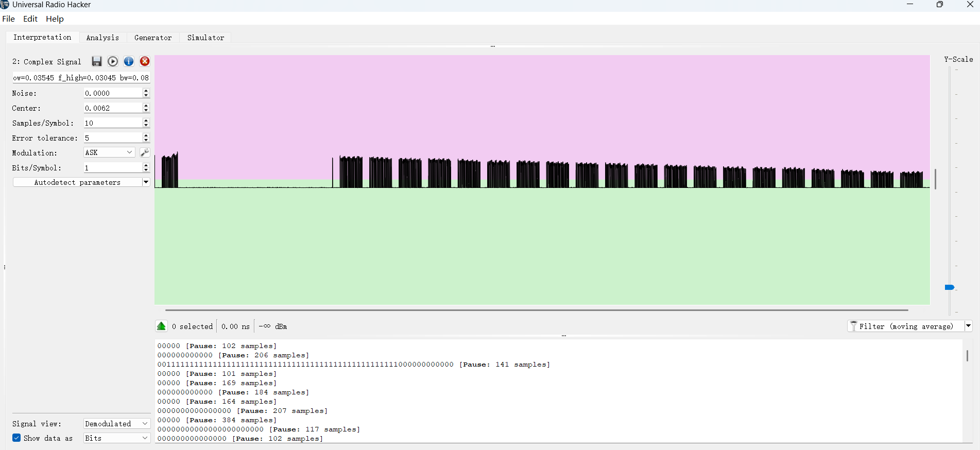This screenshot has height=450, width=980.
Task: Click the bit row with 'Pause: 206 samples'
Action: (233, 355)
